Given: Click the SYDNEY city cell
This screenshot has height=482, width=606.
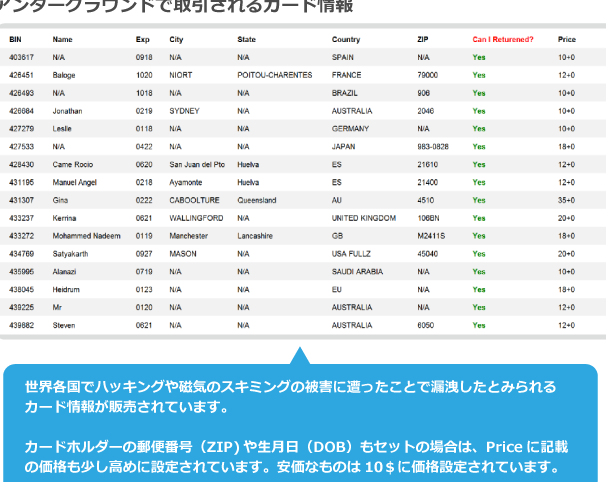Looking at the screenshot, I should tap(184, 111).
